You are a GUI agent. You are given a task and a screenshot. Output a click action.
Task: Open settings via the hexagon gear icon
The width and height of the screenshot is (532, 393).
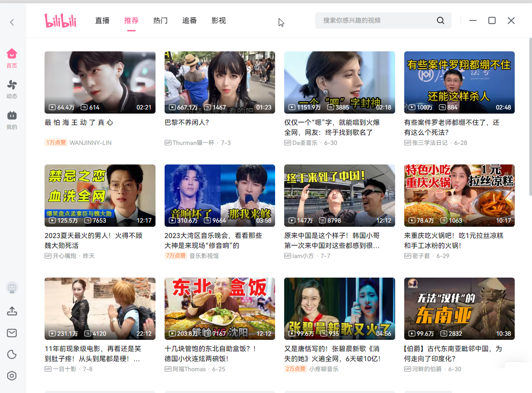(x=12, y=376)
